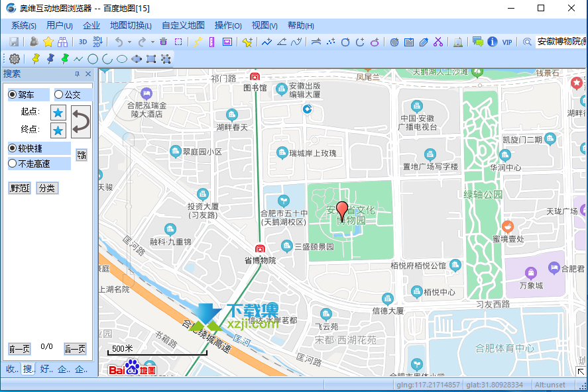
Task: Select the filled polygon area tool
Action: click(424, 42)
